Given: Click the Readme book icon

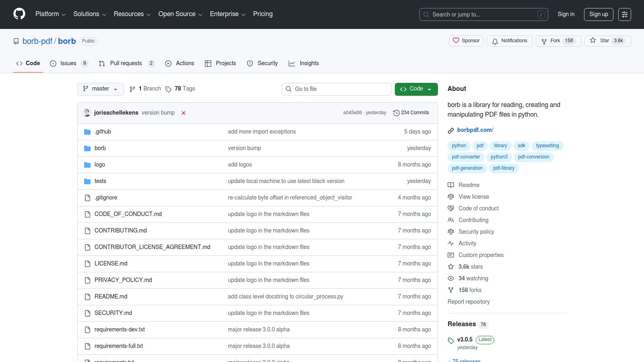Looking at the screenshot, I should point(450,185).
